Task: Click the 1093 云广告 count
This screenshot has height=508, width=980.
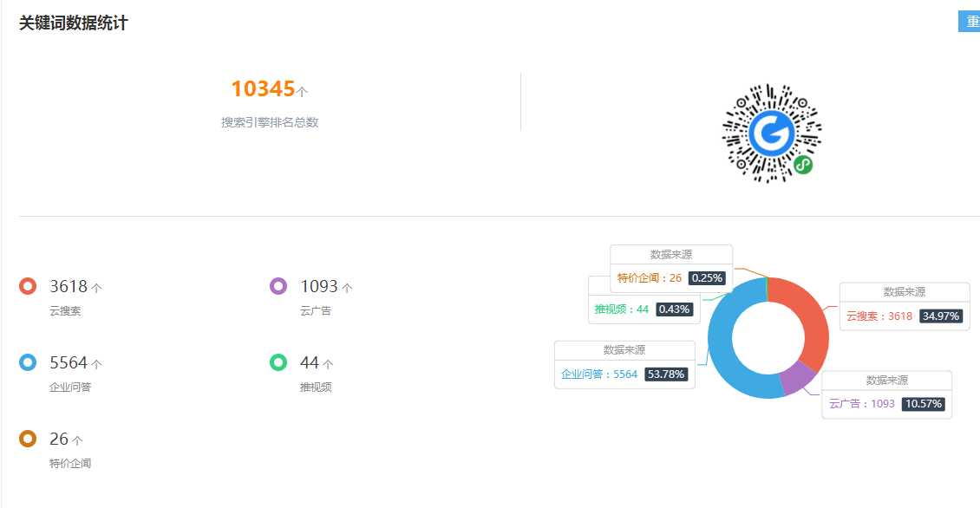Action: click(x=319, y=286)
